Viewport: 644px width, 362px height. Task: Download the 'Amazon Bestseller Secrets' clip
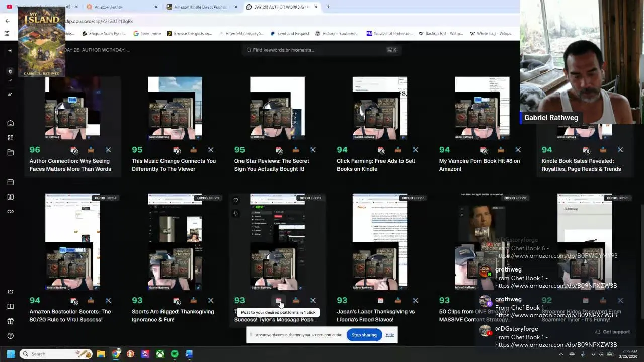(91, 300)
